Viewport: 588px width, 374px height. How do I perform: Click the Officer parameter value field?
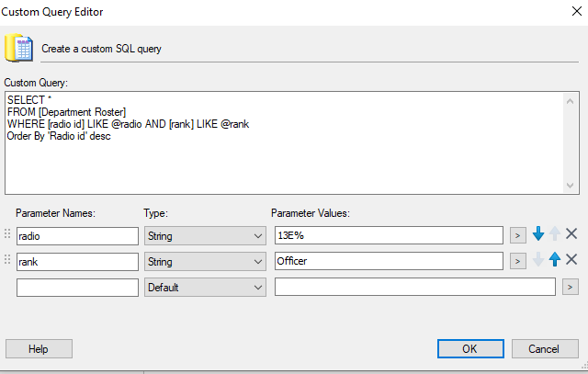(388, 262)
